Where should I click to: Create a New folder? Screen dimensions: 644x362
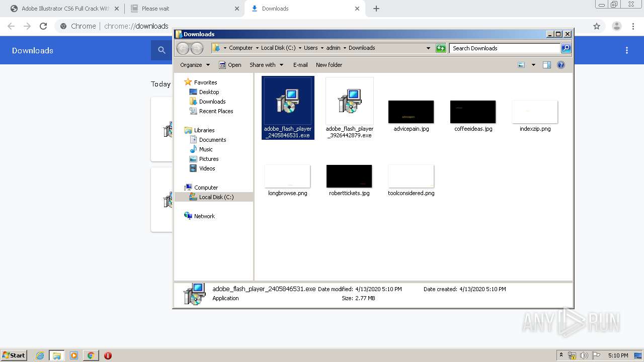(329, 65)
